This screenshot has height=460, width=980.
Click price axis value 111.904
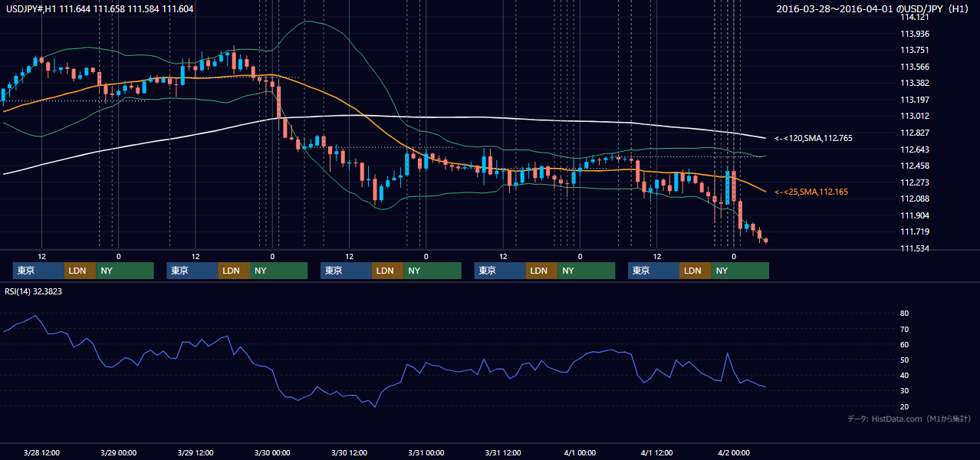(914, 215)
